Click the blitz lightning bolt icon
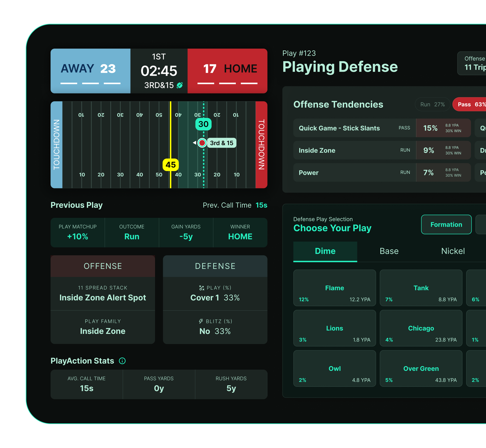The image size is (486, 448). (x=201, y=321)
